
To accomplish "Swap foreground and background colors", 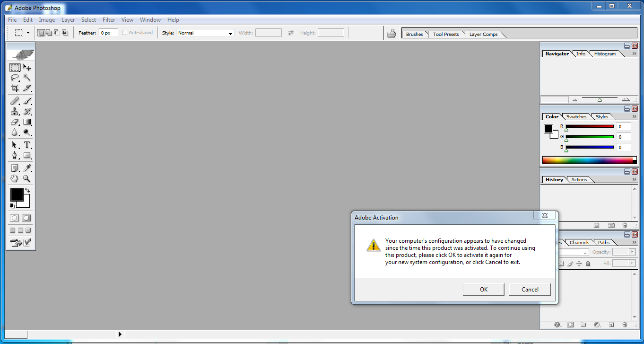I will click(27, 190).
